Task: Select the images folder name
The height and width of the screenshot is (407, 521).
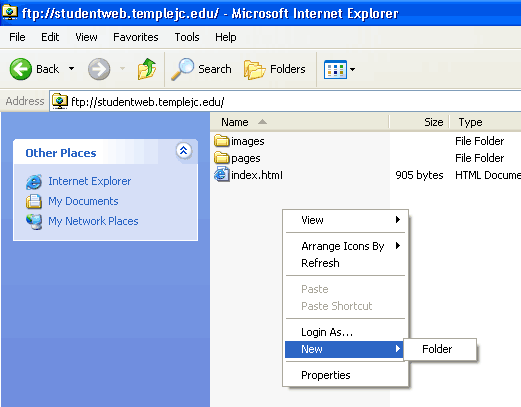Action: pos(248,141)
